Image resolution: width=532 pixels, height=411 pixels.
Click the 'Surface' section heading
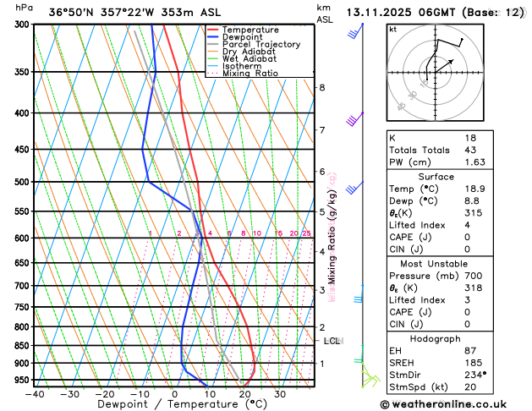[436, 177]
